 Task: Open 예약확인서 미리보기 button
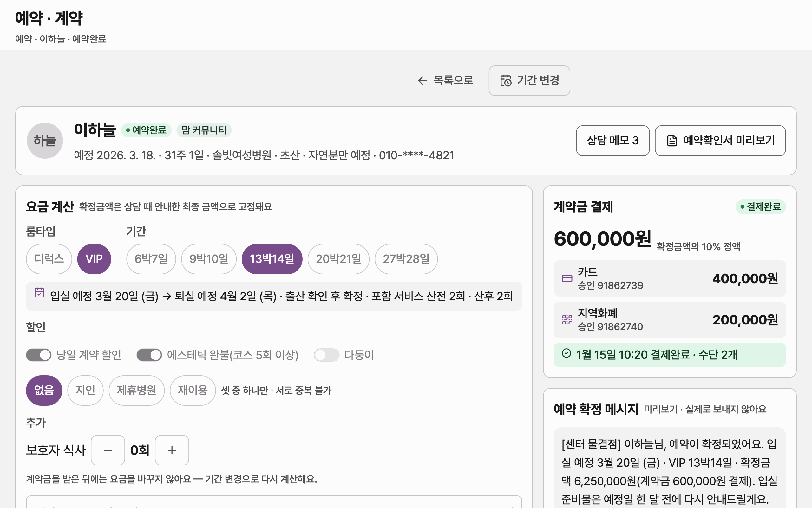click(720, 140)
